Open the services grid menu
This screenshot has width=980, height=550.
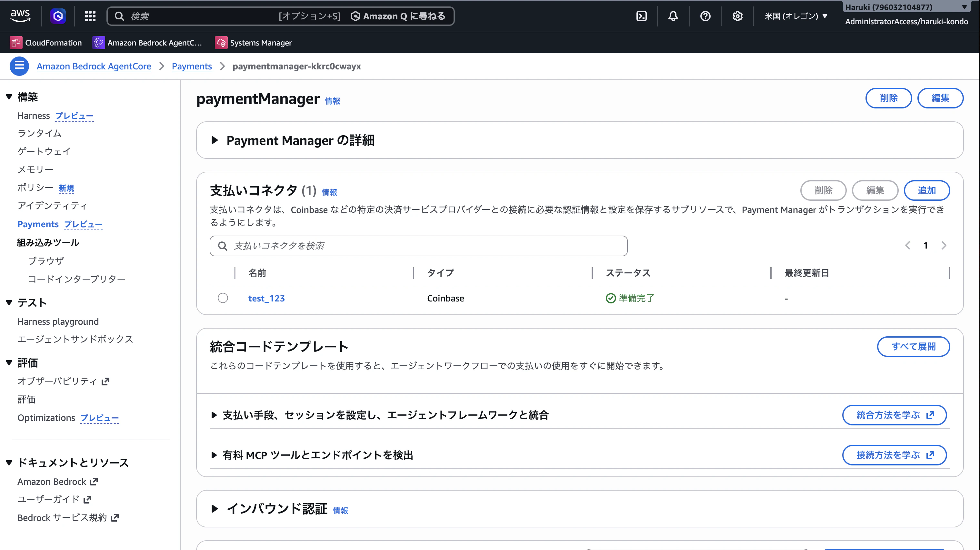[x=90, y=16]
